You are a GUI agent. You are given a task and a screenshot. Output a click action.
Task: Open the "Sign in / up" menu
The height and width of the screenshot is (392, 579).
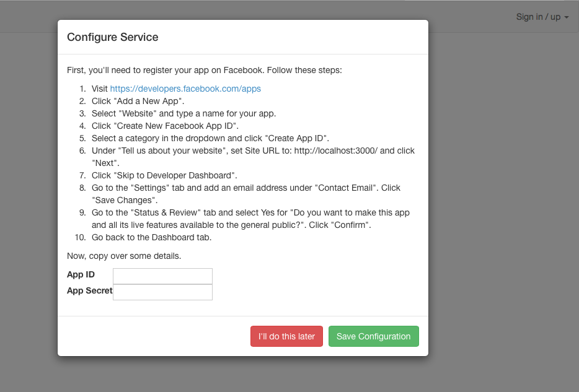pyautogui.click(x=538, y=17)
